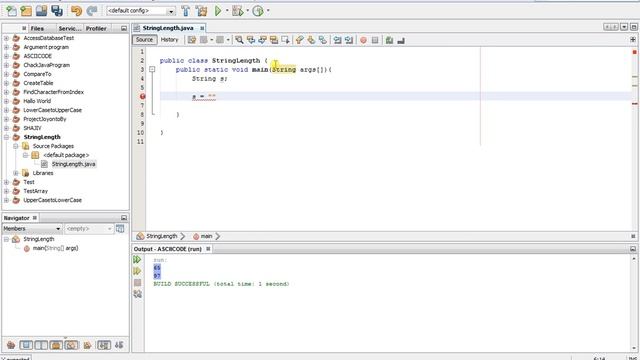Expand the CompareTo project node
This screenshot has width=640, height=360.
(x=6, y=74)
